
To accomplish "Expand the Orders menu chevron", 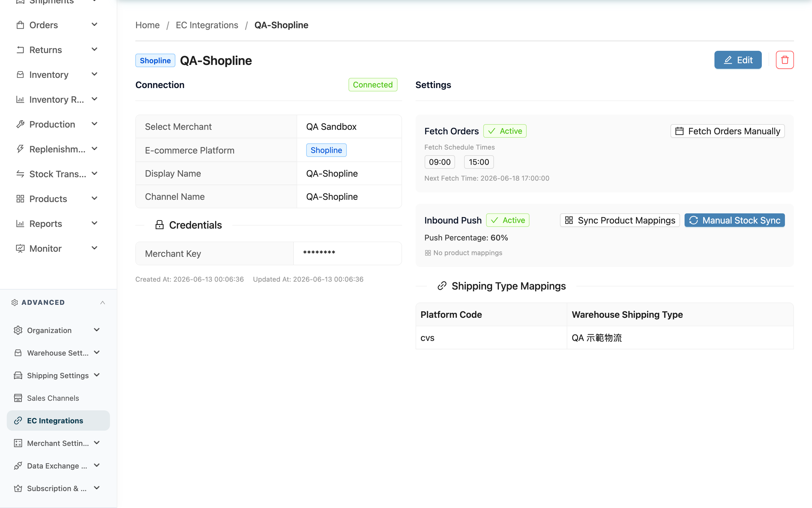I will (95, 25).
